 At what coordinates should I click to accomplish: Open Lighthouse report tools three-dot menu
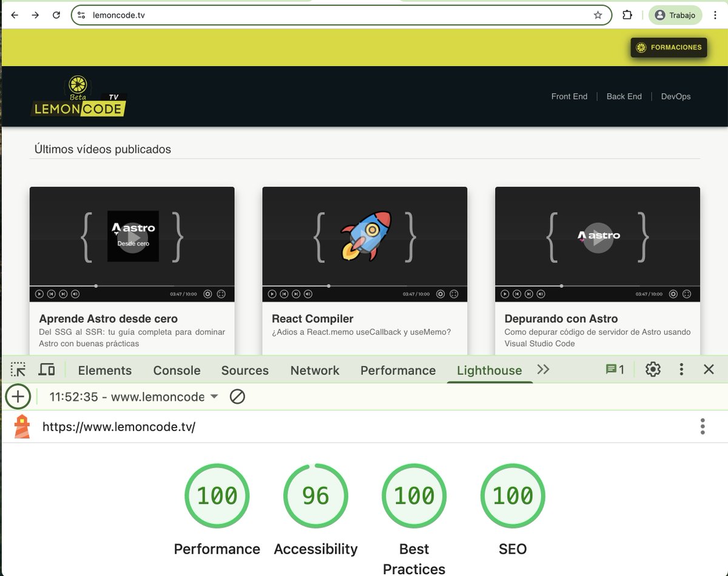(x=703, y=426)
